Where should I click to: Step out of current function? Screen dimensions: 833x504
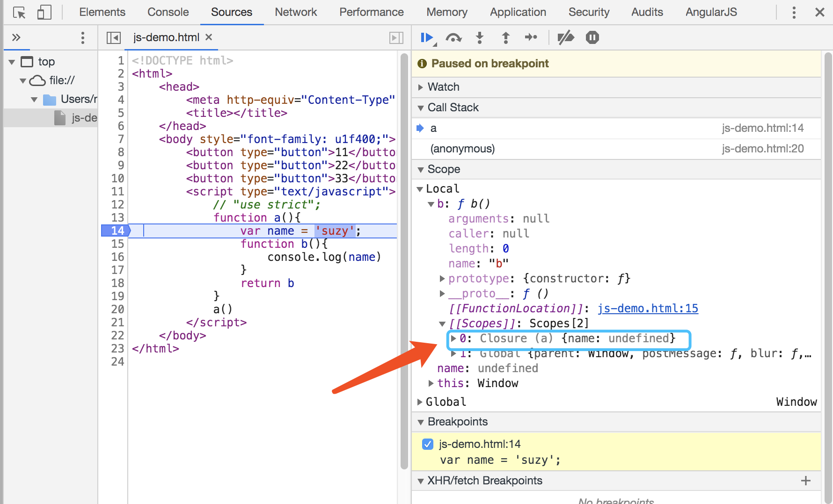pos(505,37)
